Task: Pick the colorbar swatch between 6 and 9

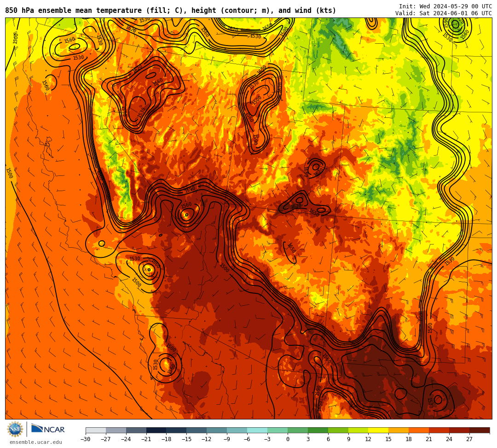Action: pyautogui.click(x=338, y=430)
